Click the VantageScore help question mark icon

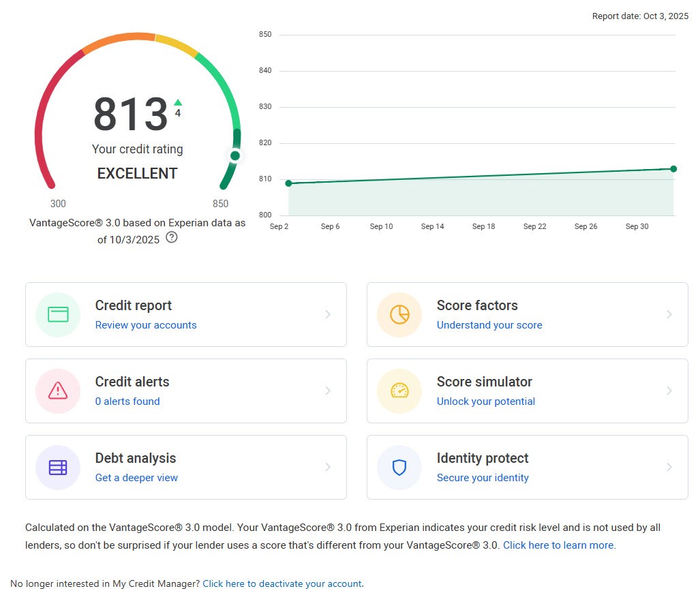pos(172,237)
